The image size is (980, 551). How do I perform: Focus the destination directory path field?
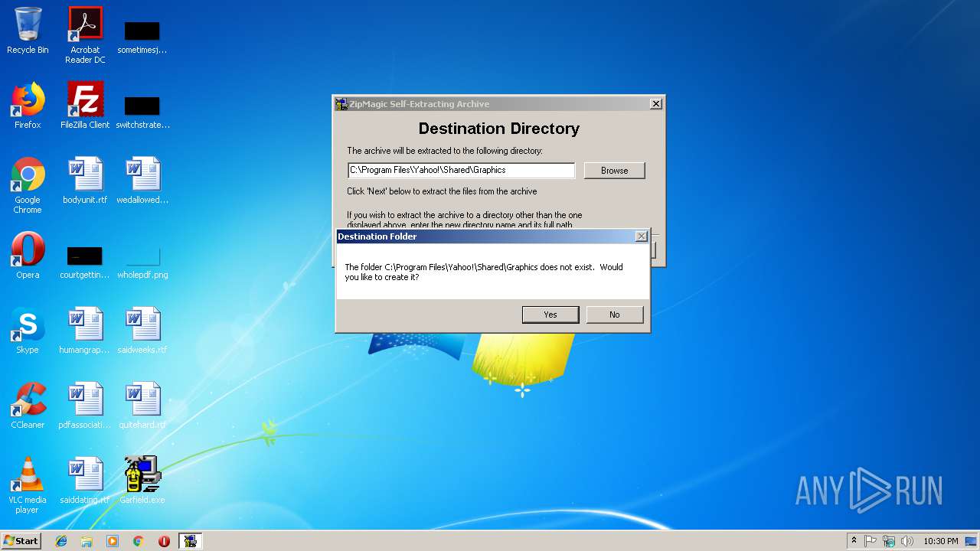(461, 170)
